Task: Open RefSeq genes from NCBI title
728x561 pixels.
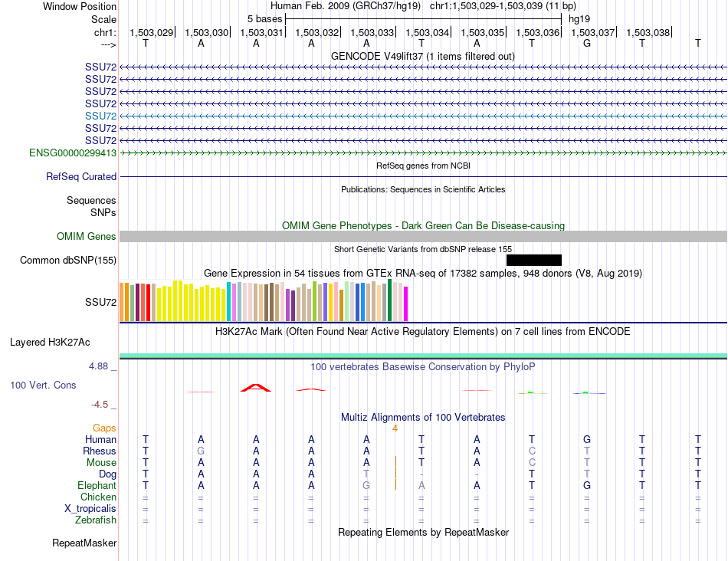Action: (424, 166)
